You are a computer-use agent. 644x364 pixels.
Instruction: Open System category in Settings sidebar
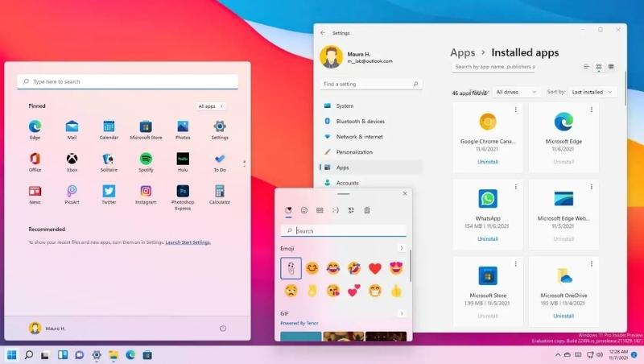(371, 106)
